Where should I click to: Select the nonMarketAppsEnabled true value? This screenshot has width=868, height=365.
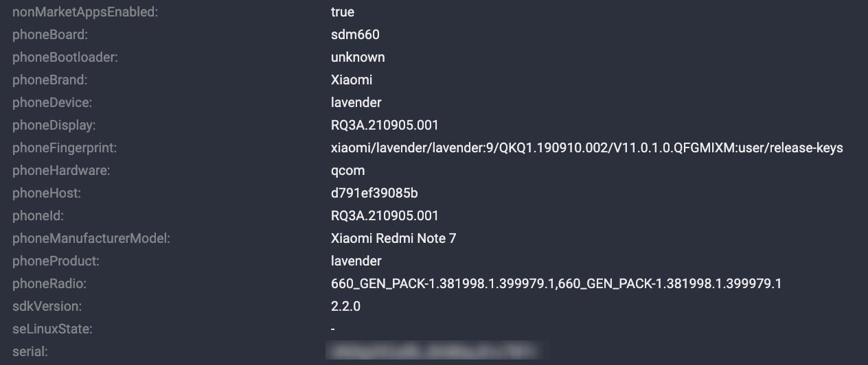(x=343, y=12)
